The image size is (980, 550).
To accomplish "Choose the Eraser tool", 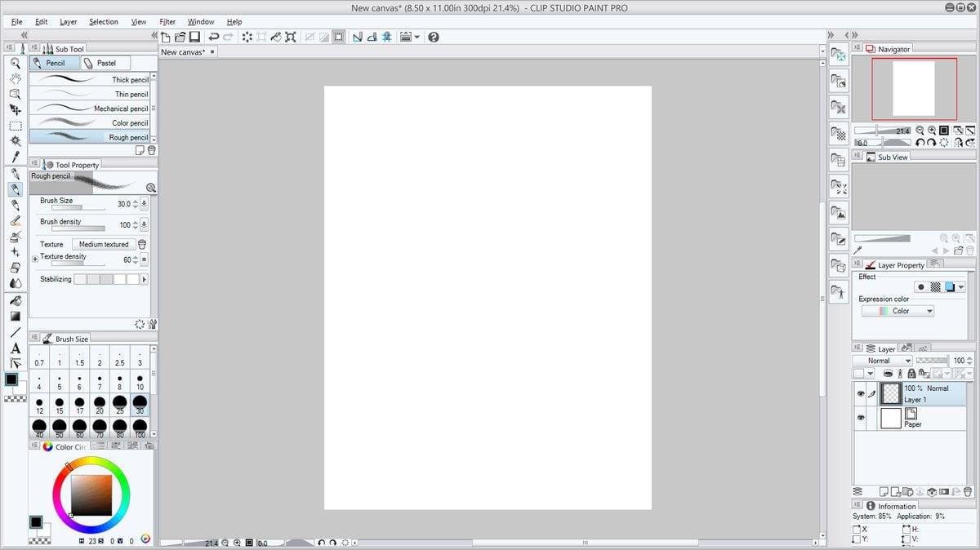I will 15,268.
